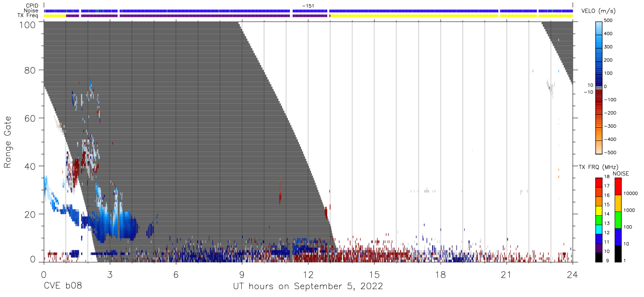The width and height of the screenshot is (644, 297).
Task: Click the '13' label on the TX FRQ scale
Action: 606,223
